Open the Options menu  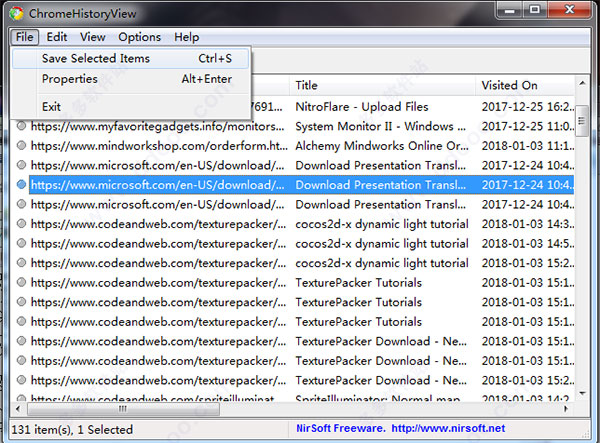point(140,37)
